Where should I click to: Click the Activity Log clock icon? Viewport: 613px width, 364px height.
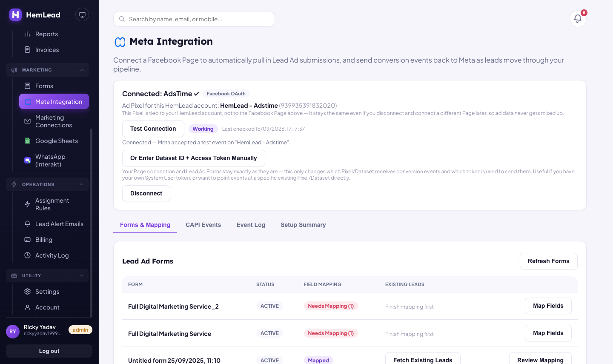click(27, 255)
